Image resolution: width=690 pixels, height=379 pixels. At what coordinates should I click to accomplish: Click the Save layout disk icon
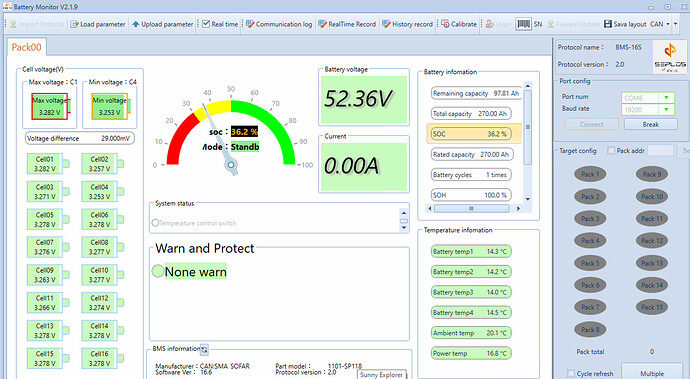pyautogui.click(x=608, y=24)
